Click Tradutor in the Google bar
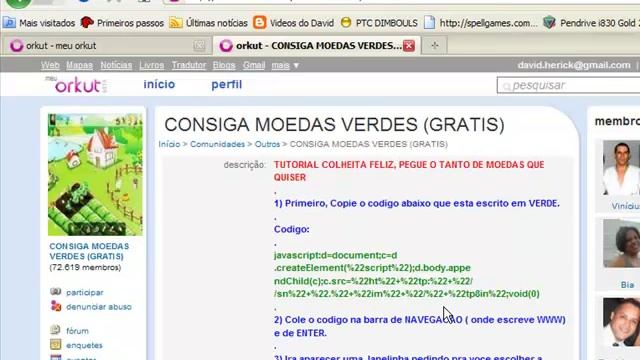 (189, 65)
